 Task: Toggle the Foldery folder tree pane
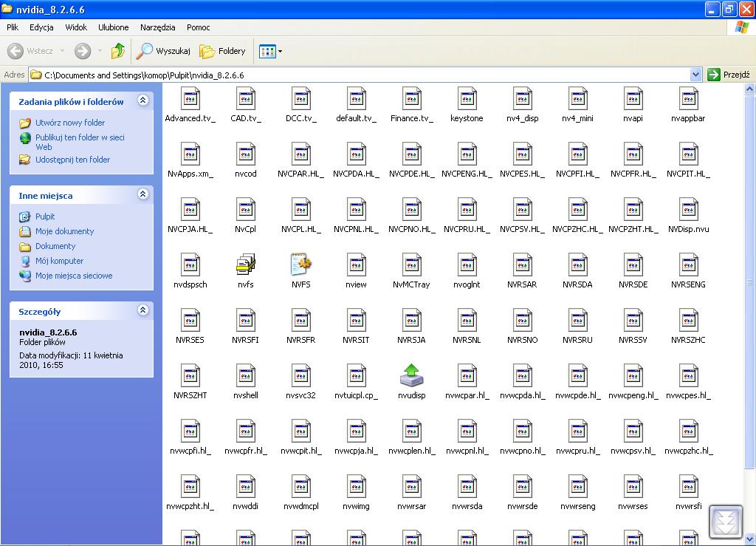click(x=223, y=51)
